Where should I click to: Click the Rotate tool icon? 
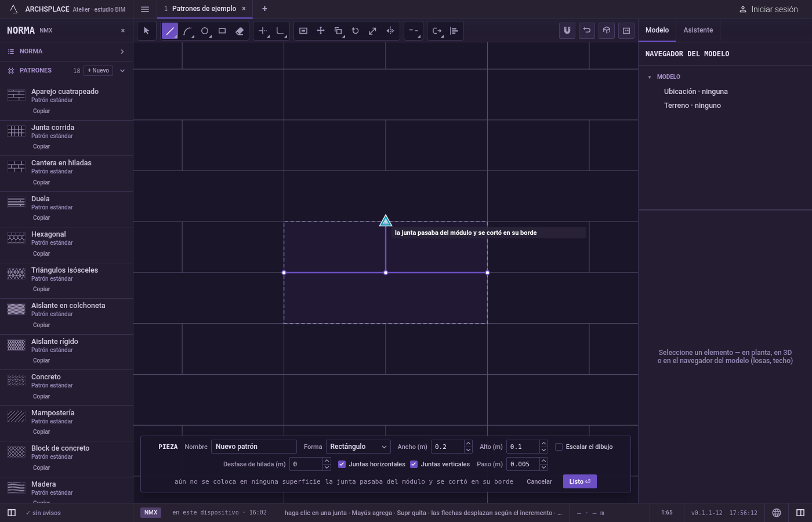coord(356,31)
